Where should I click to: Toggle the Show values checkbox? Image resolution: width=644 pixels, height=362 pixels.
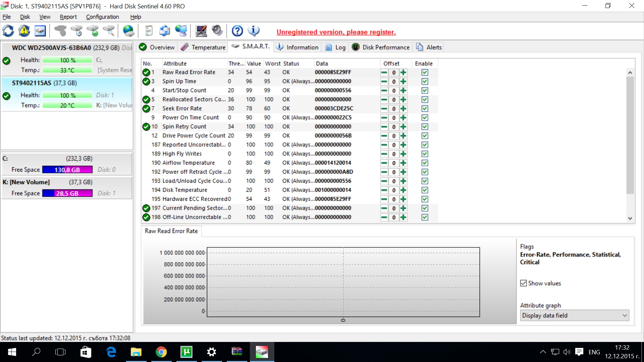[523, 283]
